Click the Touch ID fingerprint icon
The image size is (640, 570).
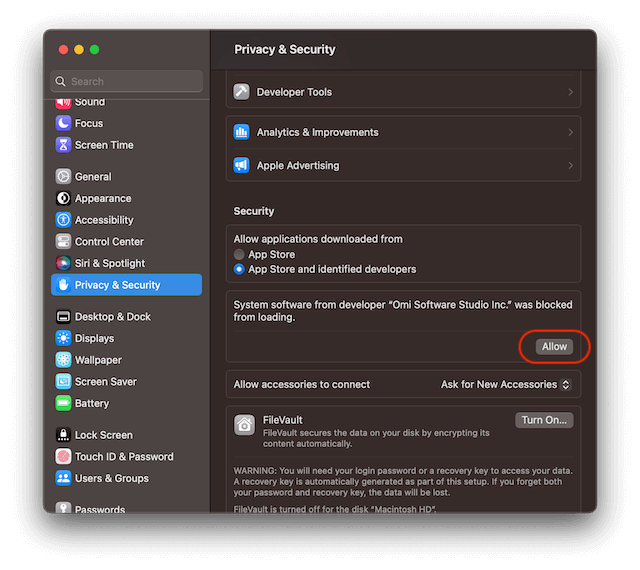coord(64,457)
